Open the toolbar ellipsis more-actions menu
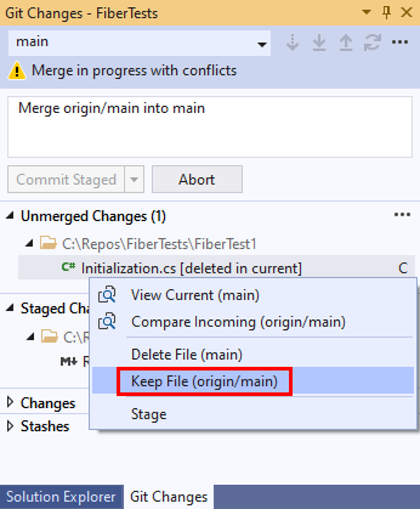The image size is (420, 509). [400, 42]
